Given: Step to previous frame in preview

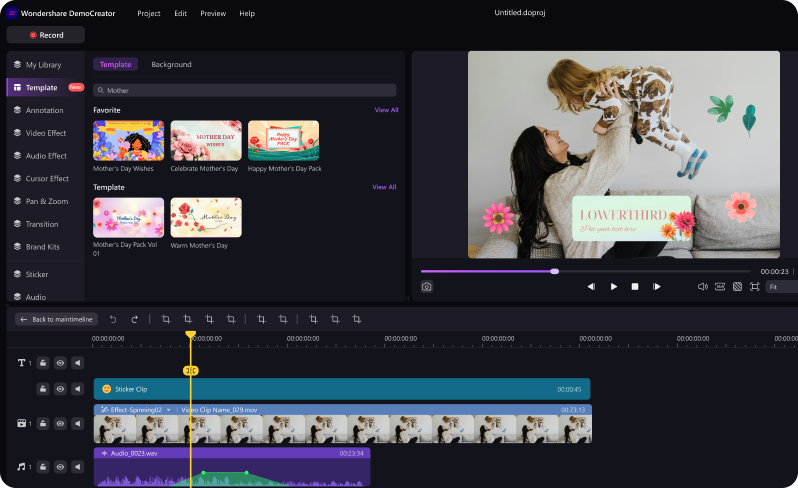Looking at the screenshot, I should [591, 287].
